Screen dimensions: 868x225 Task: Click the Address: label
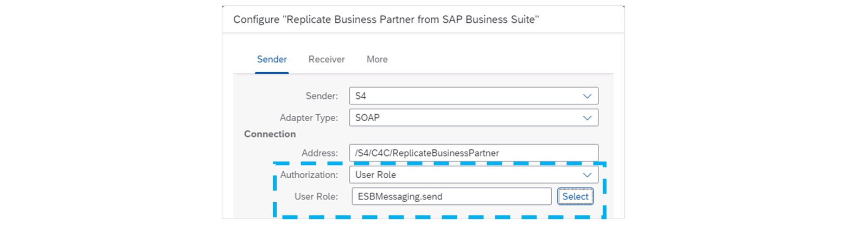pyautogui.click(x=320, y=153)
